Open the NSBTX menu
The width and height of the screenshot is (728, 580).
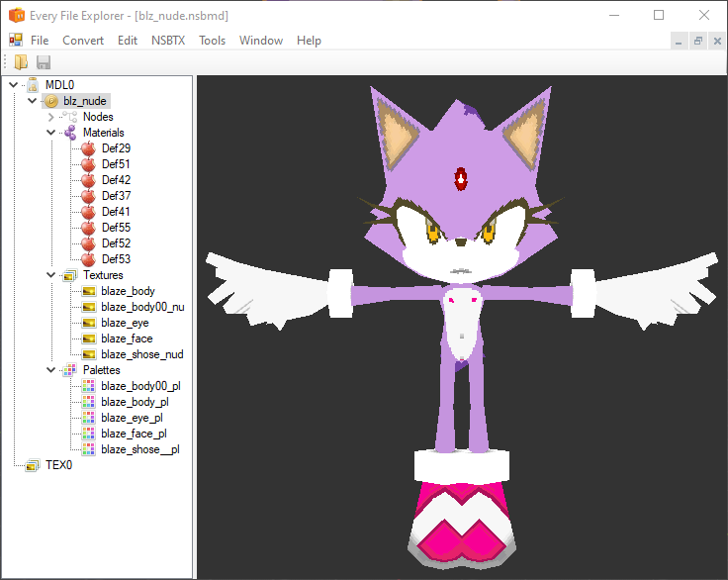tap(168, 41)
